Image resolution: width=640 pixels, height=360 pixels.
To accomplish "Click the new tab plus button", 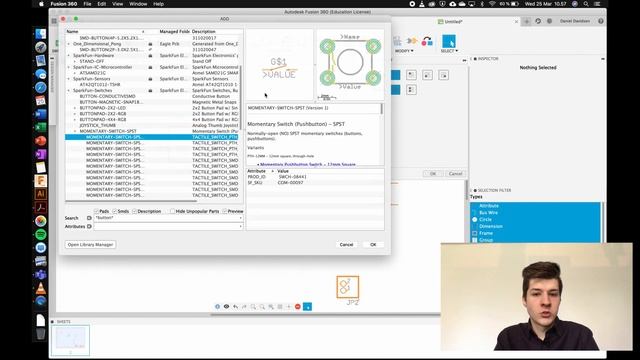I will pyautogui.click(x=527, y=21).
